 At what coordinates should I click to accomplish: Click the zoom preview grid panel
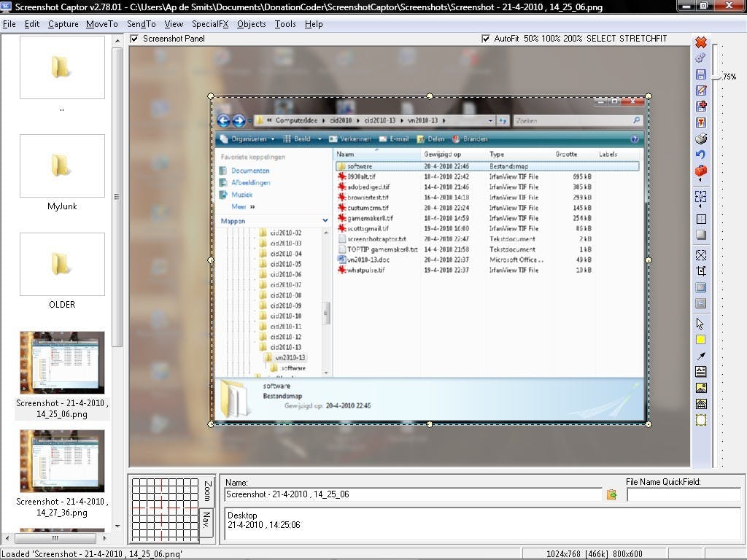[x=165, y=510]
